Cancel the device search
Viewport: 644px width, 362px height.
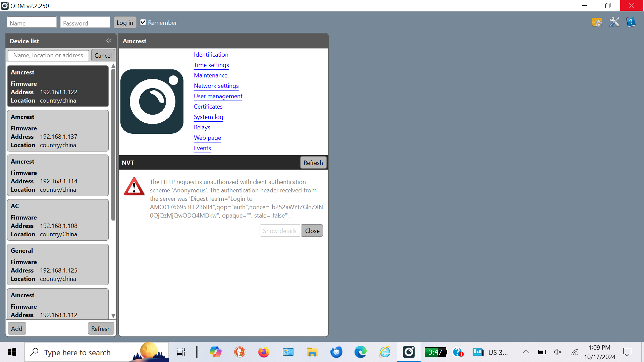[103, 55]
